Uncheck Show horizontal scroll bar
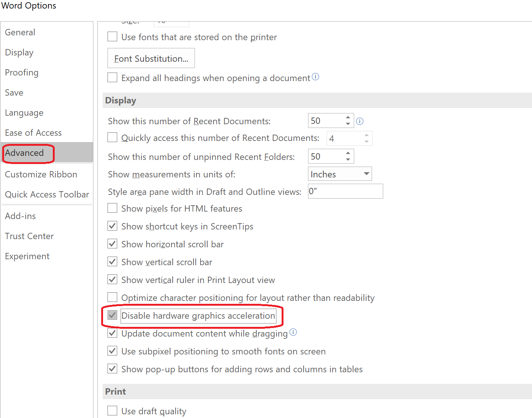Screen dimensions: 532x418 [112, 244]
